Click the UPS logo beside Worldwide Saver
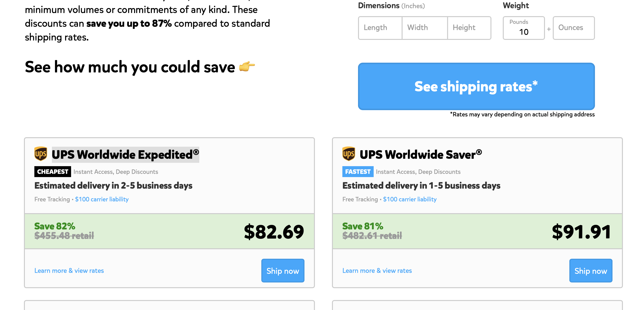The height and width of the screenshot is (310, 644). (349, 154)
